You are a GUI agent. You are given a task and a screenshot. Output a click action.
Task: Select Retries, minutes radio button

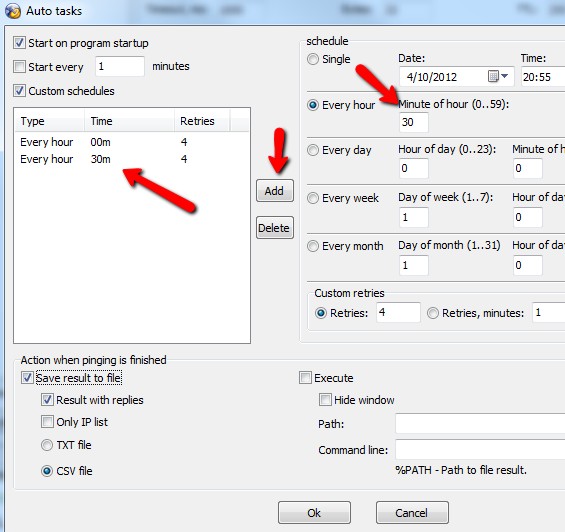433,313
